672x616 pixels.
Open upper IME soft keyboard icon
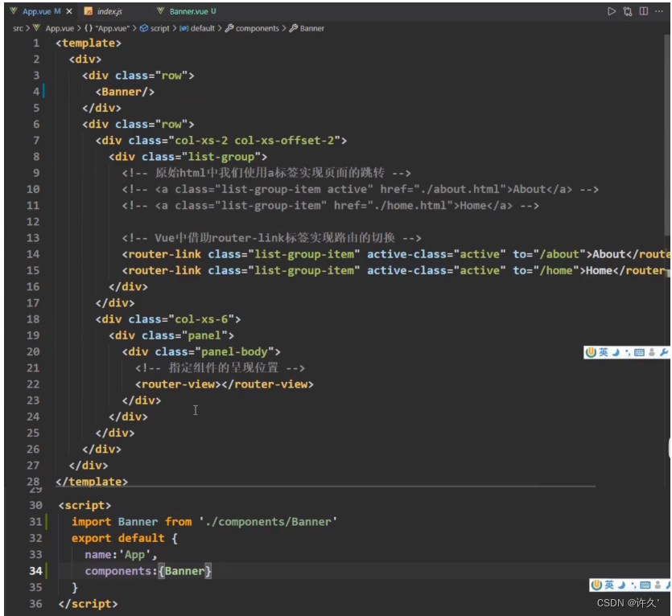point(639,352)
